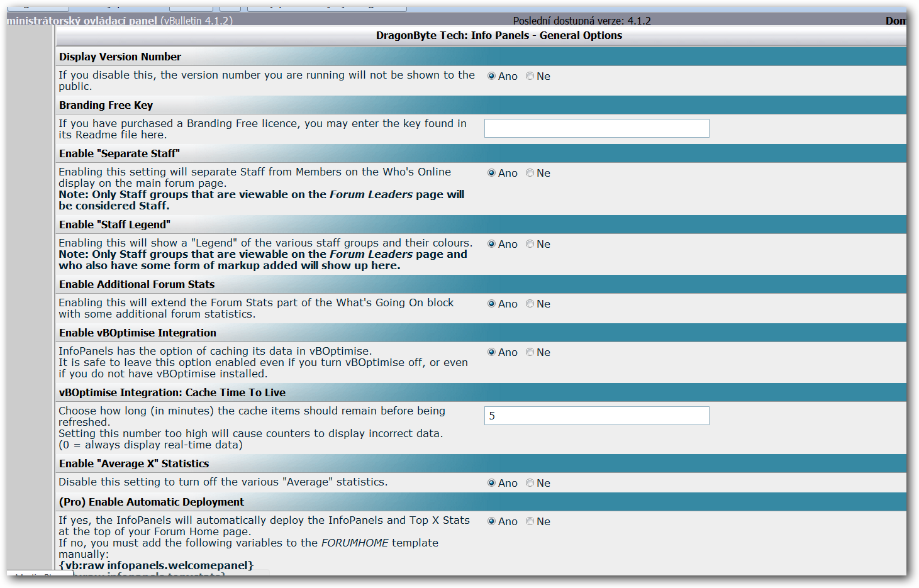Select Ano for Additional Forum Stats
Image resolution: width=919 pixels, height=588 pixels.
[492, 304]
